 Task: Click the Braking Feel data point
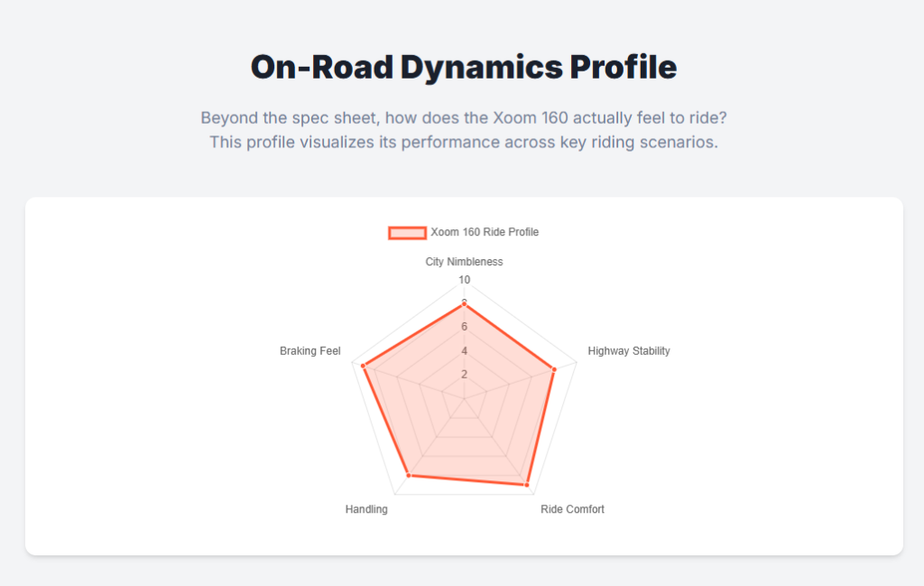(363, 366)
